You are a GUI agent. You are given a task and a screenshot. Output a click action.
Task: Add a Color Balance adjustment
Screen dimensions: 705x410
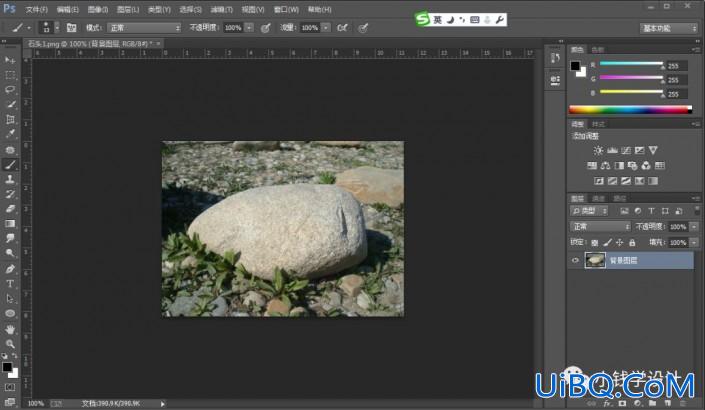(x=606, y=165)
